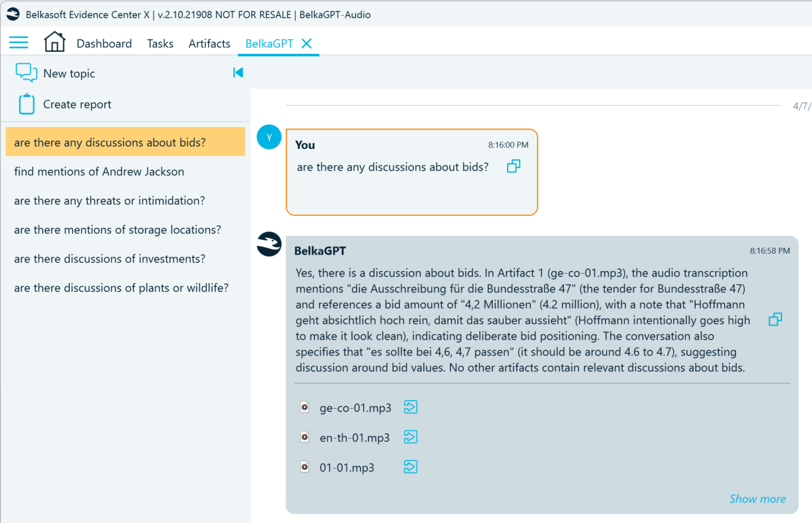Go to the home screen icon
The width and height of the screenshot is (812, 523).
tap(54, 43)
